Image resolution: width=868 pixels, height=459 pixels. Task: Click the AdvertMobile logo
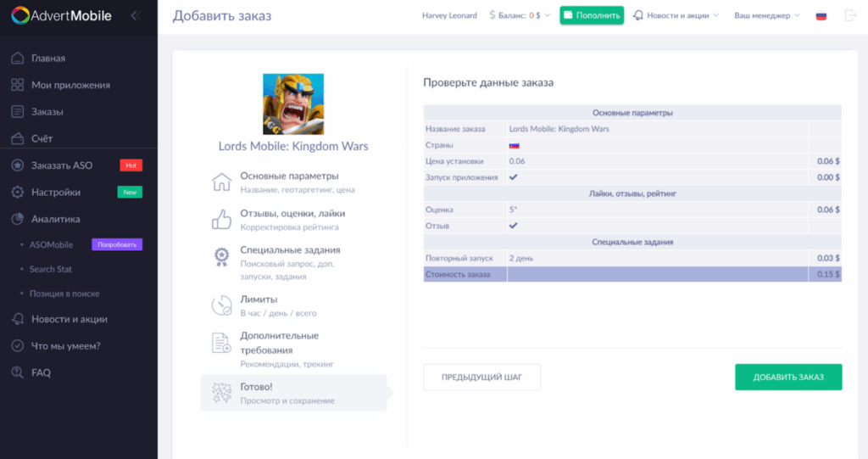pyautogui.click(x=61, y=15)
